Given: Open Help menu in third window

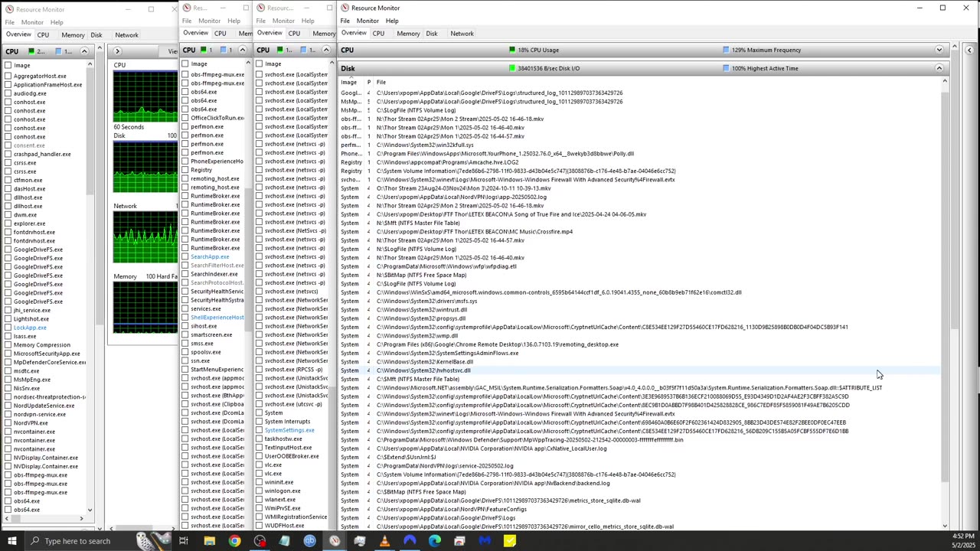Looking at the screenshot, I should 308,21.
